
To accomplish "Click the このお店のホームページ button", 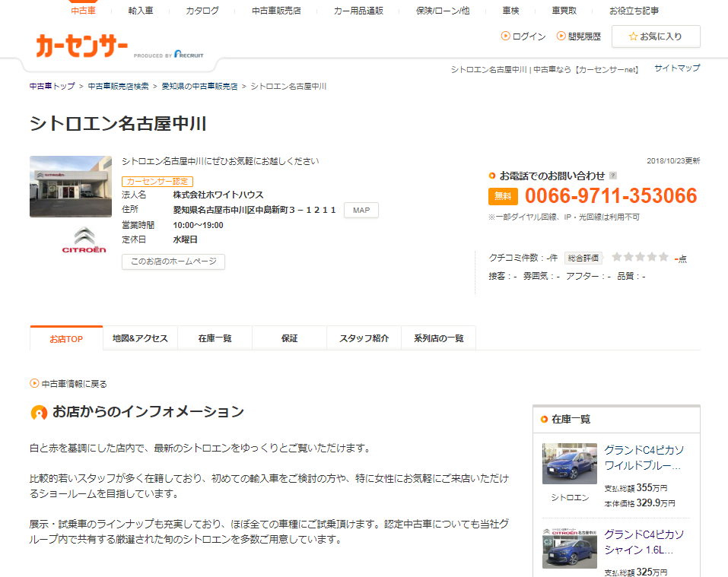I will click(x=173, y=262).
